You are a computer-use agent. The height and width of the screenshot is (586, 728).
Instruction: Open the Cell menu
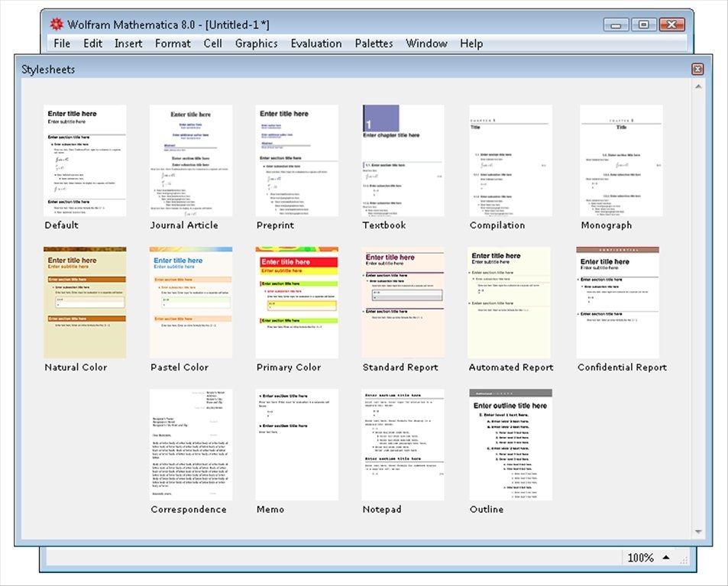(212, 44)
